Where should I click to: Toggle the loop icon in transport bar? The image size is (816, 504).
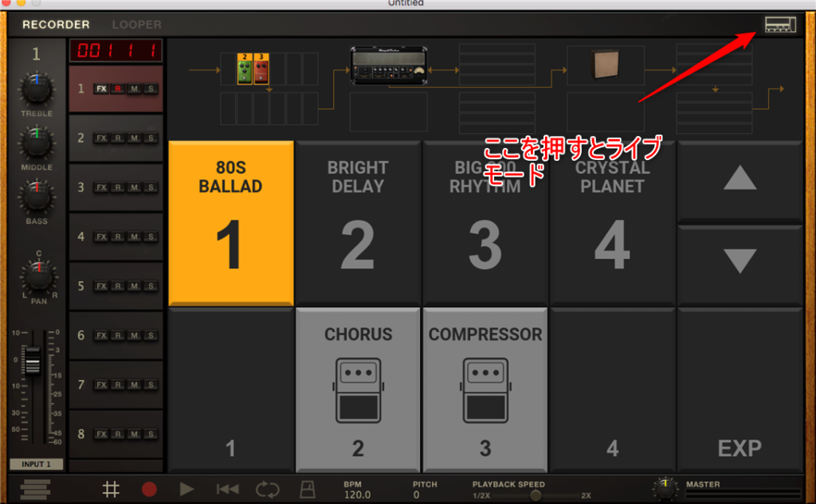[x=268, y=490]
